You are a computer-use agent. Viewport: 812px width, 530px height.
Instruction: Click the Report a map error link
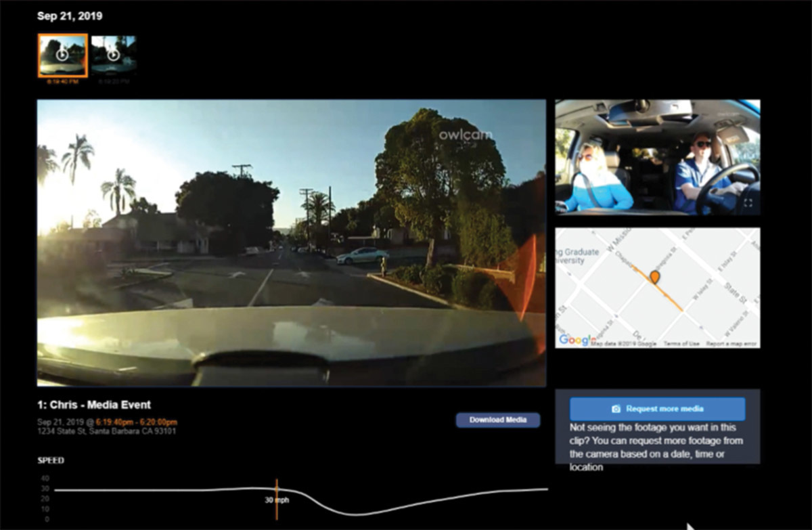point(732,344)
